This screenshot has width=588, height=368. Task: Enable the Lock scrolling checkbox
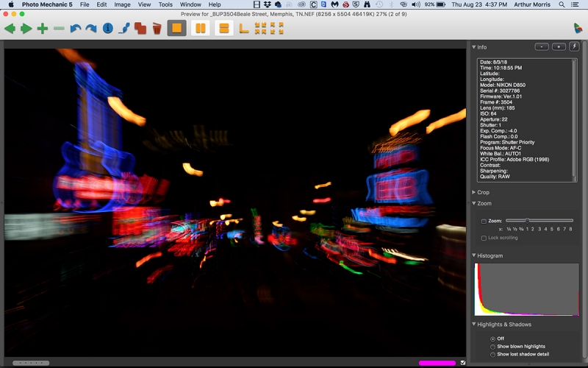[x=484, y=238]
